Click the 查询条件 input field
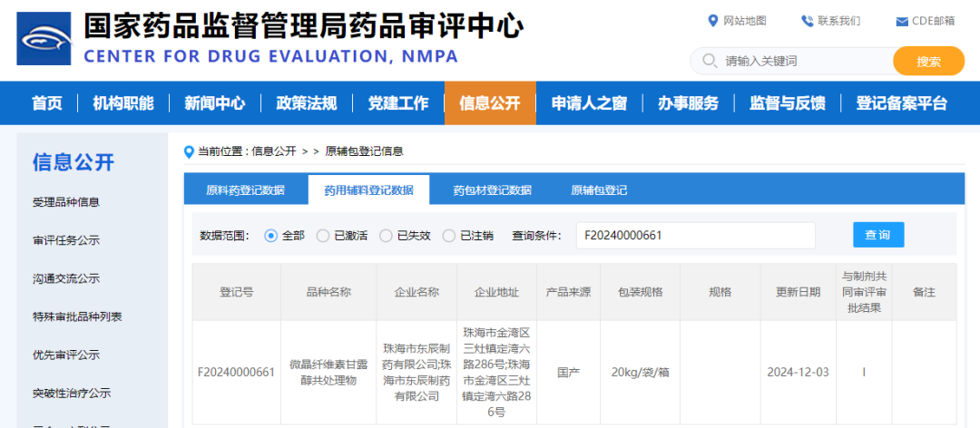Image resolution: width=980 pixels, height=428 pixels. [695, 235]
